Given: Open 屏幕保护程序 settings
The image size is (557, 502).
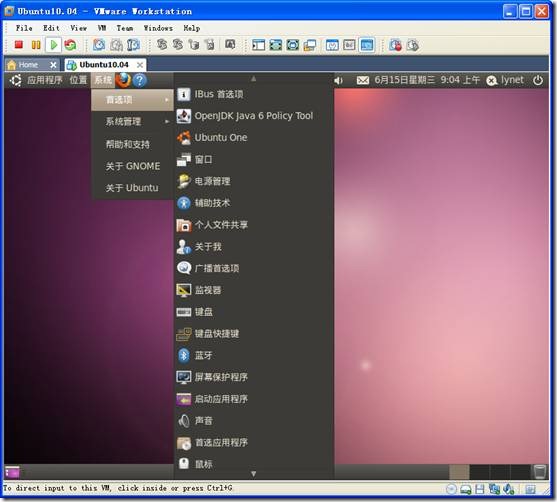Looking at the screenshot, I should (x=254, y=377).
